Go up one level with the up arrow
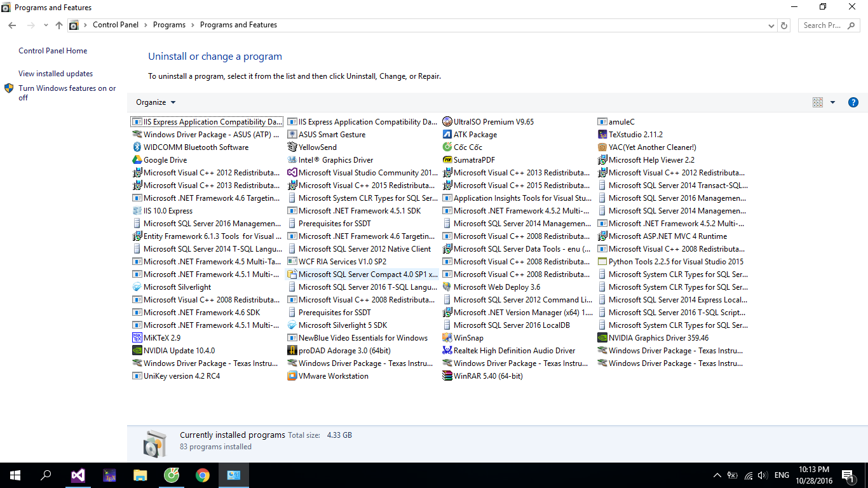The width and height of the screenshot is (868, 488). (59, 25)
